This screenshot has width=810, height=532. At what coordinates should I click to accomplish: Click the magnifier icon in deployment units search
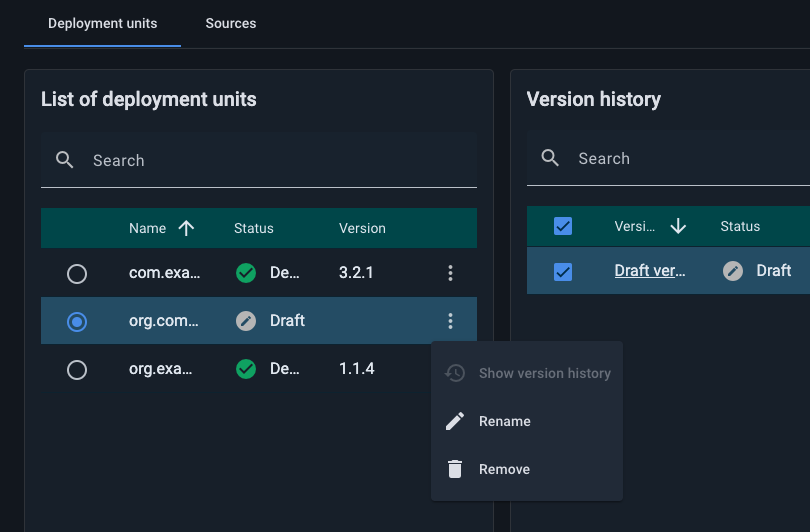65,160
